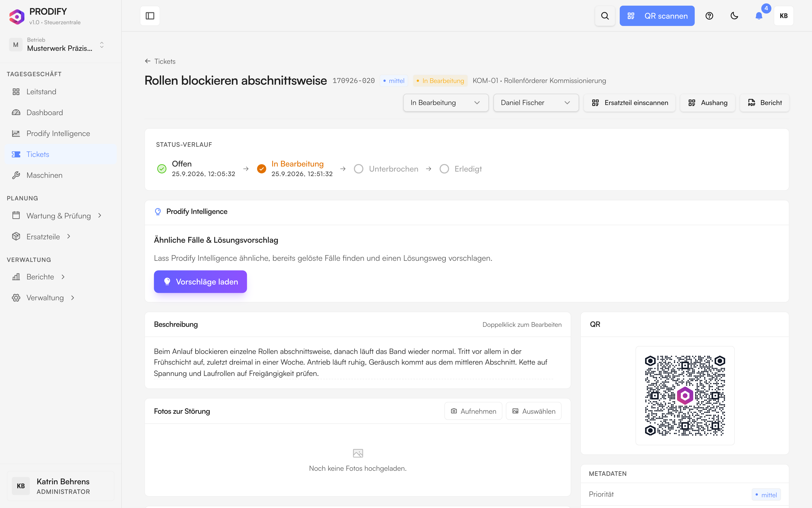
Task: Open Maschinen in sidebar
Action: (60, 175)
